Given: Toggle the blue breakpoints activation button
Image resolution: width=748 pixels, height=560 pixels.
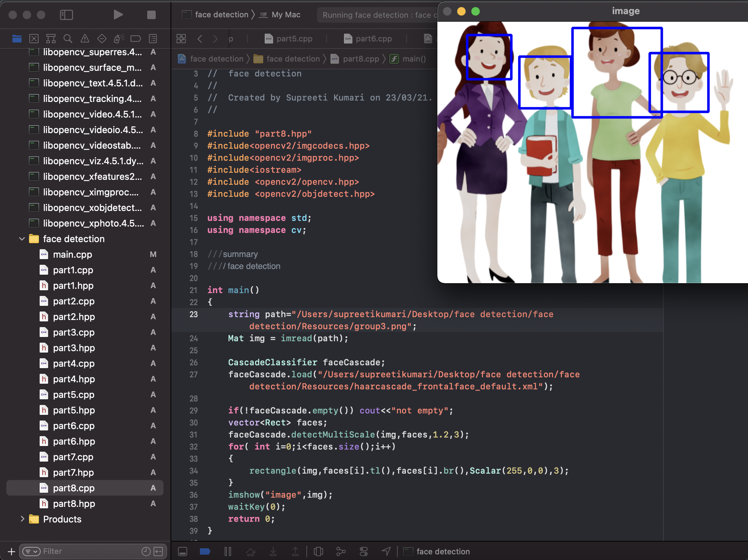Looking at the screenshot, I should tap(205, 552).
